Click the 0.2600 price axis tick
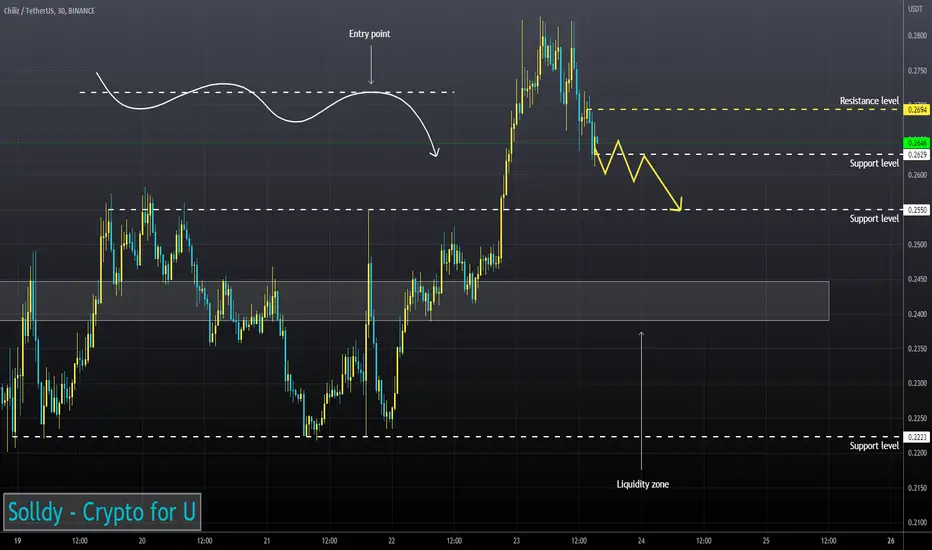The width and height of the screenshot is (932, 550). (917, 175)
